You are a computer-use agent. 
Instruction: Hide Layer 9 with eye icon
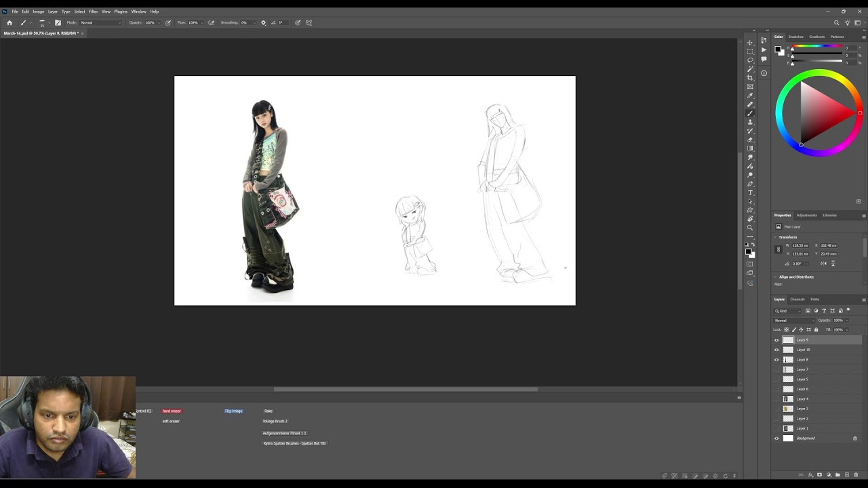click(777, 340)
